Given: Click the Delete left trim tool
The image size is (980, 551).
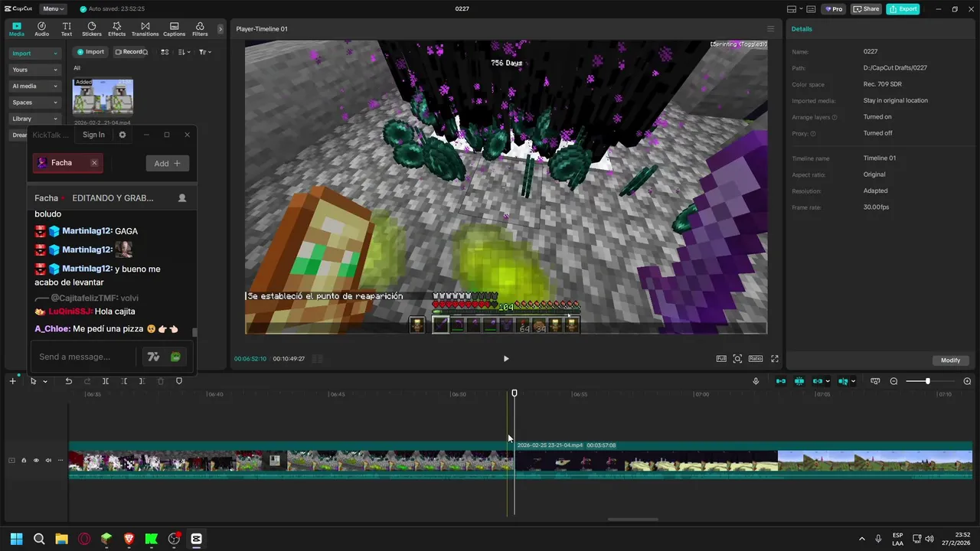Looking at the screenshot, I should click(x=124, y=381).
